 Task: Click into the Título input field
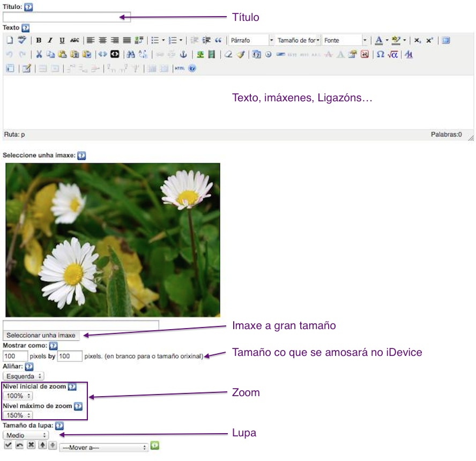coord(67,17)
